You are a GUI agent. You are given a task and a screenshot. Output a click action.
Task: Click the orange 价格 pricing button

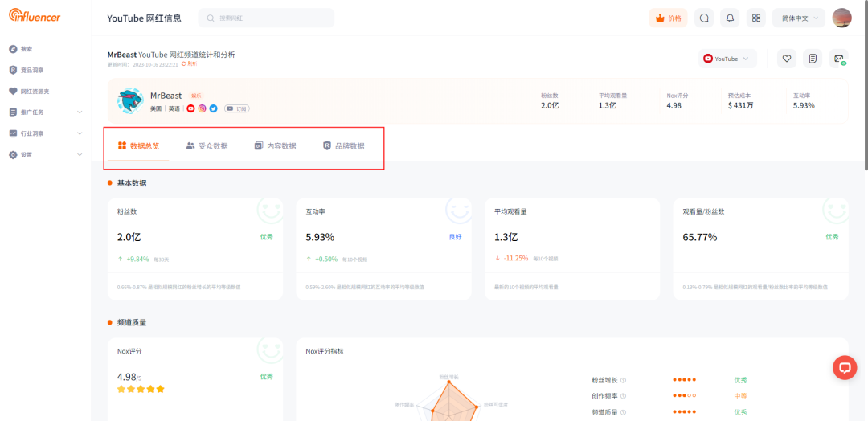[668, 18]
